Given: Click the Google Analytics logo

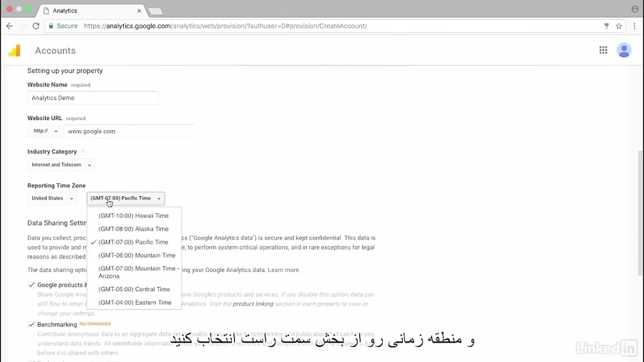Looking at the screenshot, I should point(14,51).
